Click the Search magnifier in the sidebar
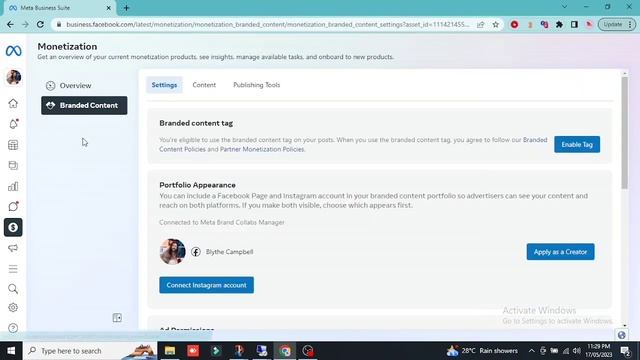 13,289
